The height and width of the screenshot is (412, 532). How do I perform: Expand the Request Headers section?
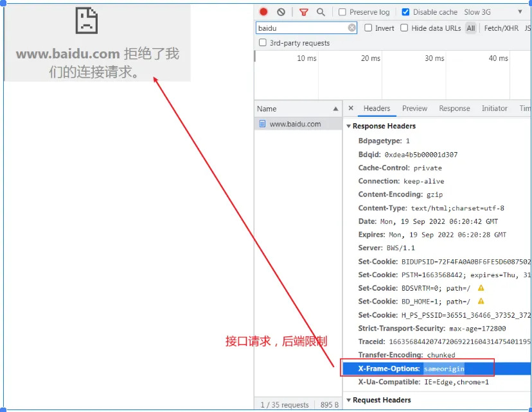(x=349, y=400)
